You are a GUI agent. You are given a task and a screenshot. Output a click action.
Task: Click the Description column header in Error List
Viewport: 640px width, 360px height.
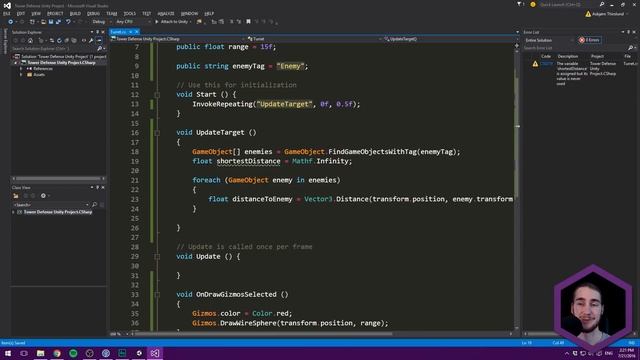click(x=568, y=56)
